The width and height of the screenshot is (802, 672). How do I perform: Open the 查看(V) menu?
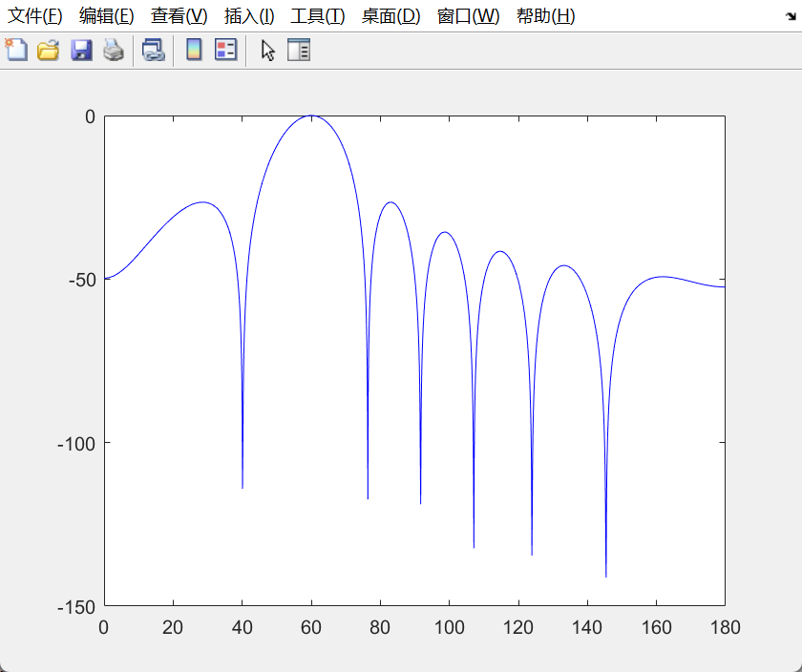tap(179, 16)
